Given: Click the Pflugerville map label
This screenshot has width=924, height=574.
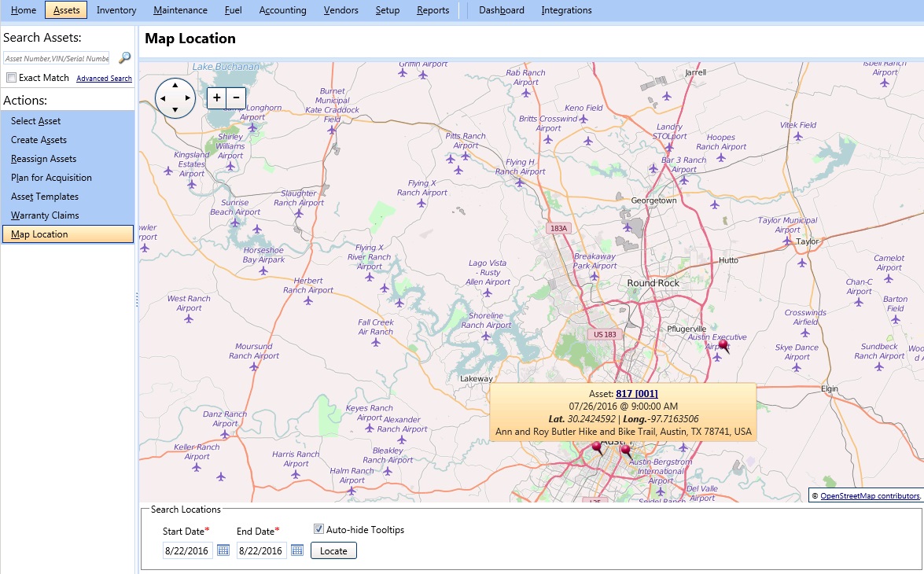Looking at the screenshot, I should [x=687, y=329].
